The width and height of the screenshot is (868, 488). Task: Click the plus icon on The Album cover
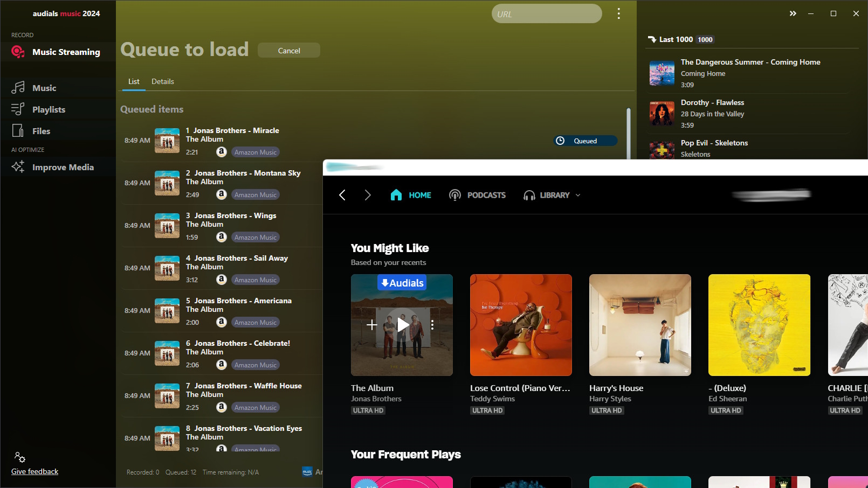[x=372, y=324]
